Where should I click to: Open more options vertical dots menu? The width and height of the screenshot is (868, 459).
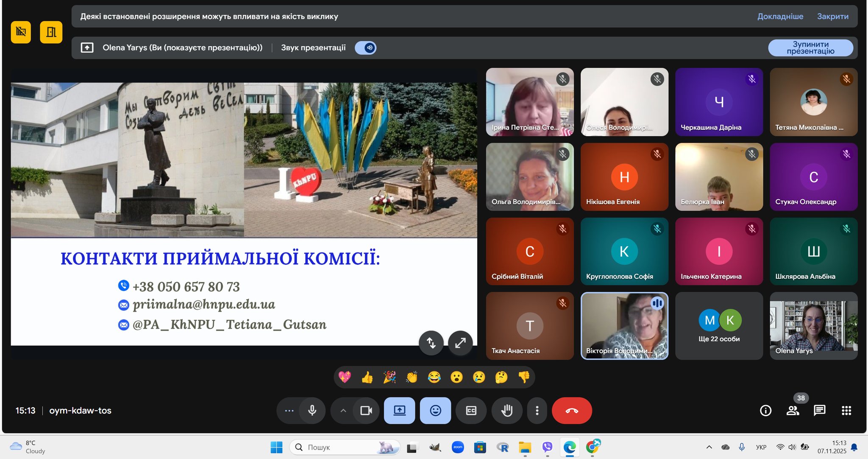pyautogui.click(x=537, y=410)
